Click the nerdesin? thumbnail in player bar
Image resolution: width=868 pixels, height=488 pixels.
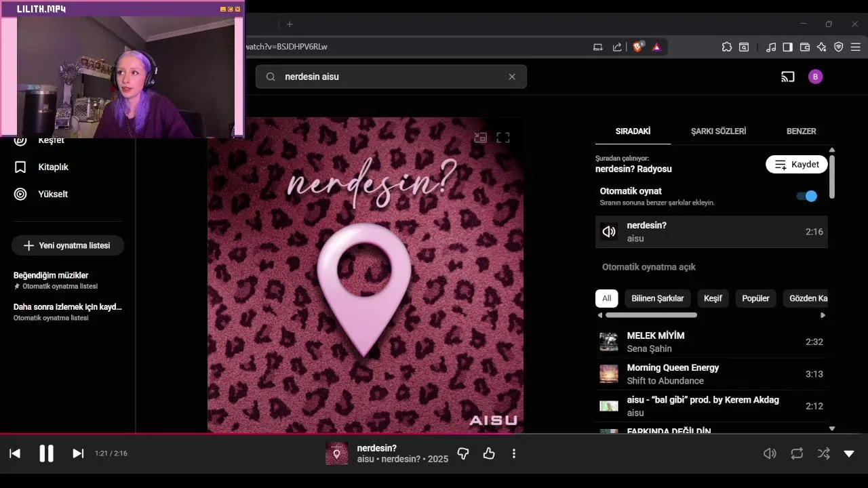pos(336,453)
